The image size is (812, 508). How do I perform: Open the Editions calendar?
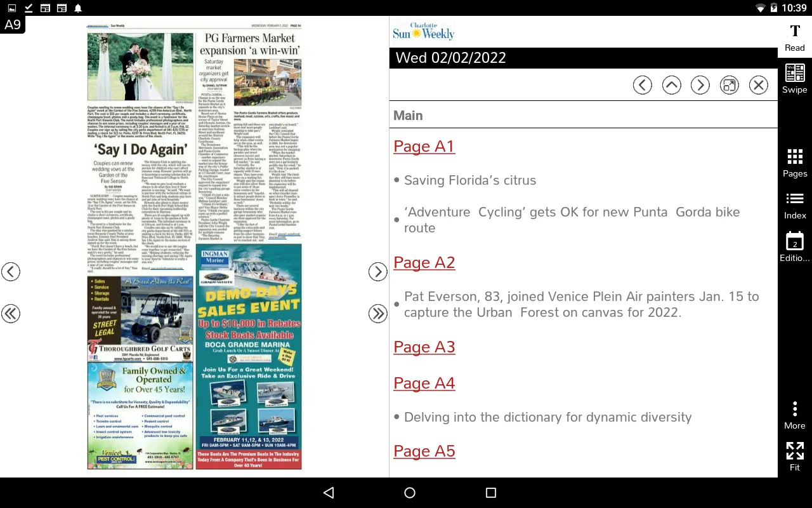coord(794,246)
